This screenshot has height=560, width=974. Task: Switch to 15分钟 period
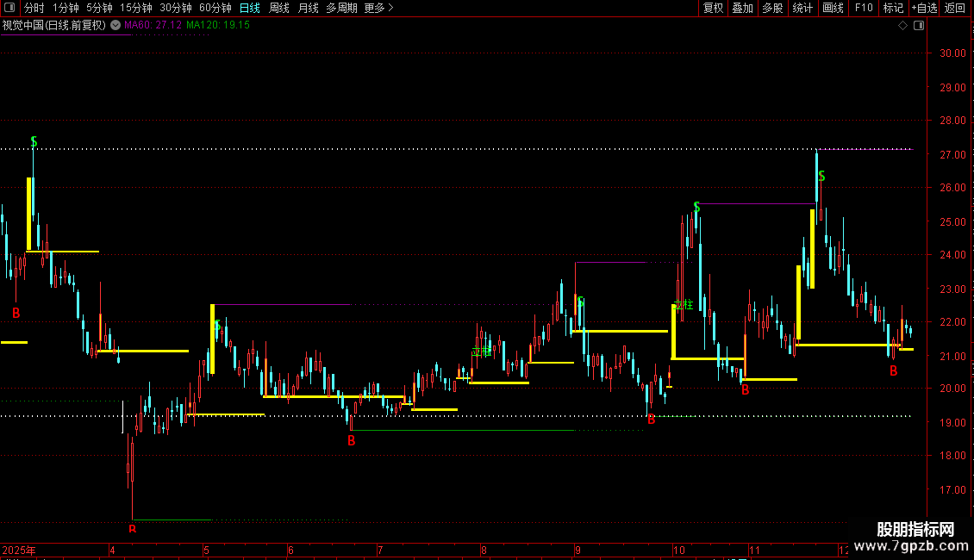coord(135,8)
